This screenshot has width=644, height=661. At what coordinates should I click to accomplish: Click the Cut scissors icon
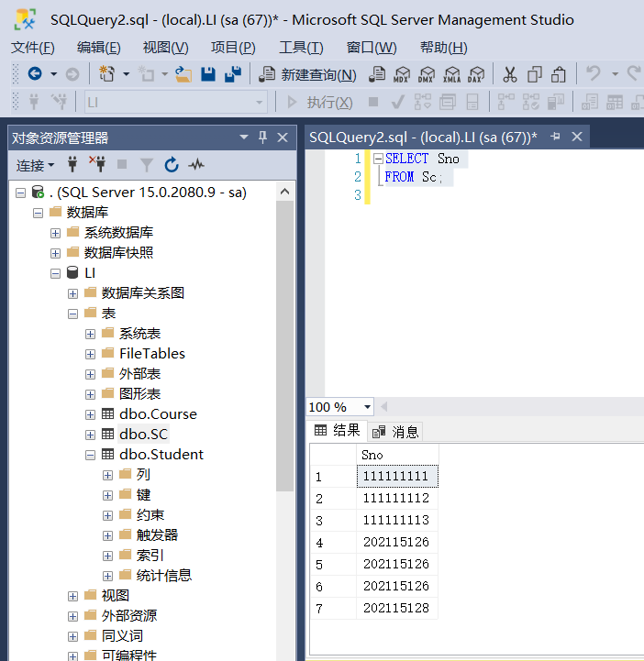click(x=509, y=74)
